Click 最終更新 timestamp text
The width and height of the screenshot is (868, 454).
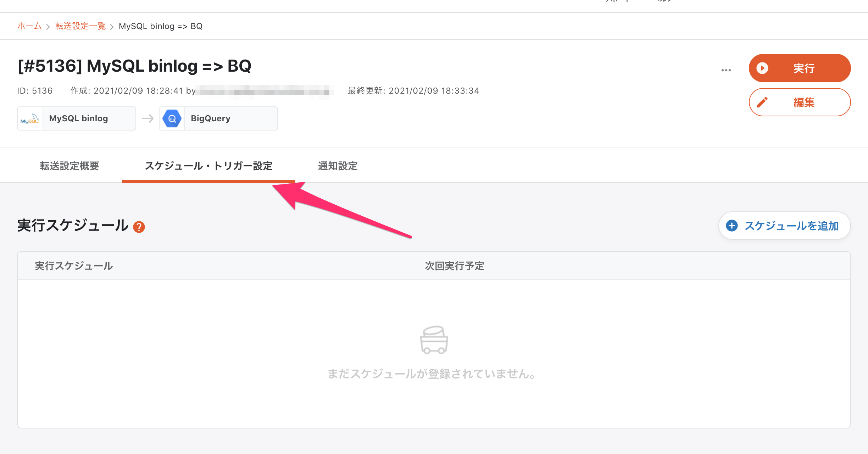tap(413, 91)
